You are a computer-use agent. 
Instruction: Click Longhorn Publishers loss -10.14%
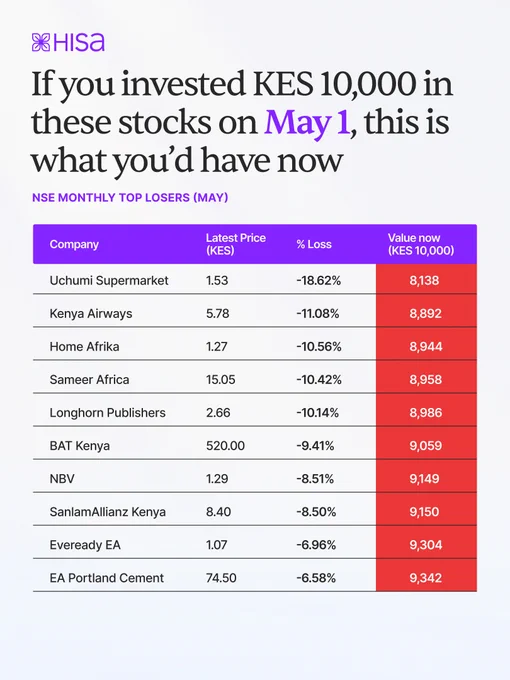click(x=317, y=412)
